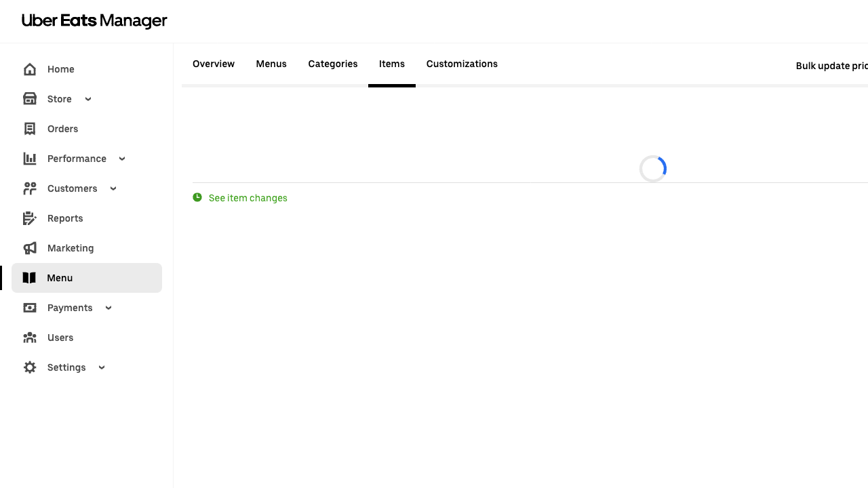Switch to the Overview tab

214,64
